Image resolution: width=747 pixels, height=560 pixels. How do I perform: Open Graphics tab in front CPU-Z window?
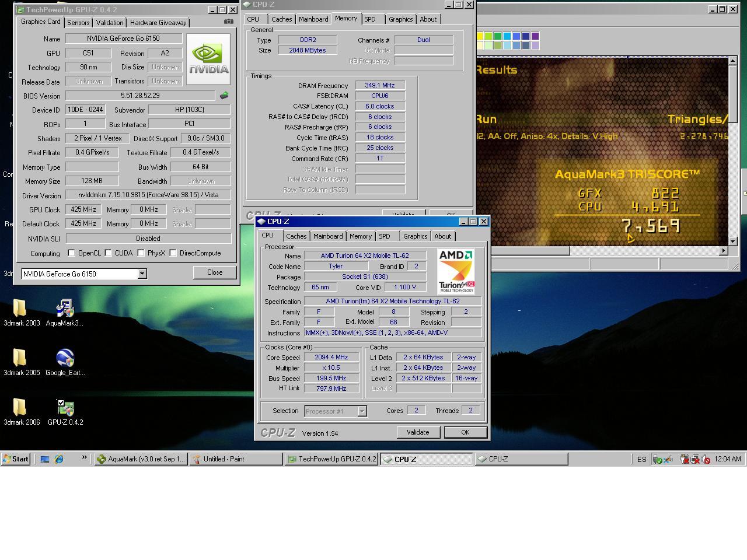415,236
